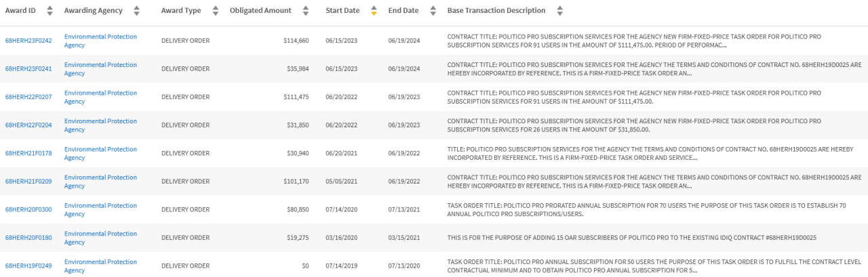The width and height of the screenshot is (868, 277).
Task: Open Environmental Protection Agency link for 68HERH21F0209
Action: pyautogui.click(x=100, y=182)
